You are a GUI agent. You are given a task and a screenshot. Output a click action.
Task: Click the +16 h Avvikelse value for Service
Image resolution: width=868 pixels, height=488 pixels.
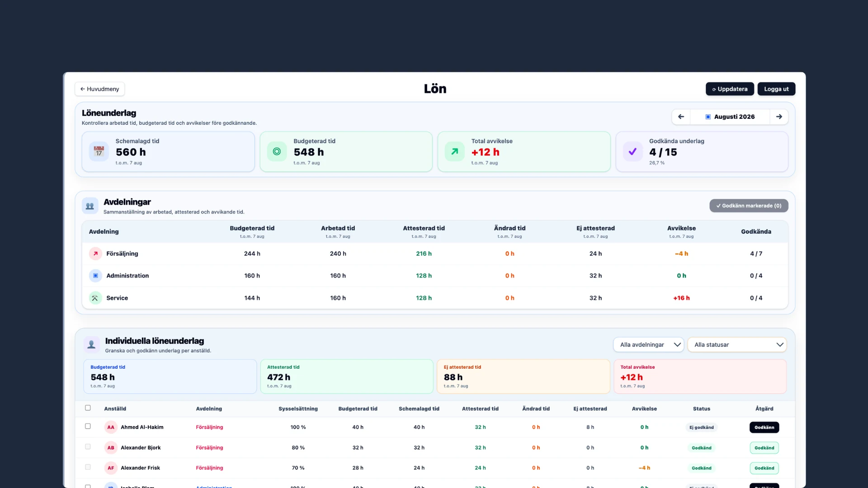pos(681,298)
